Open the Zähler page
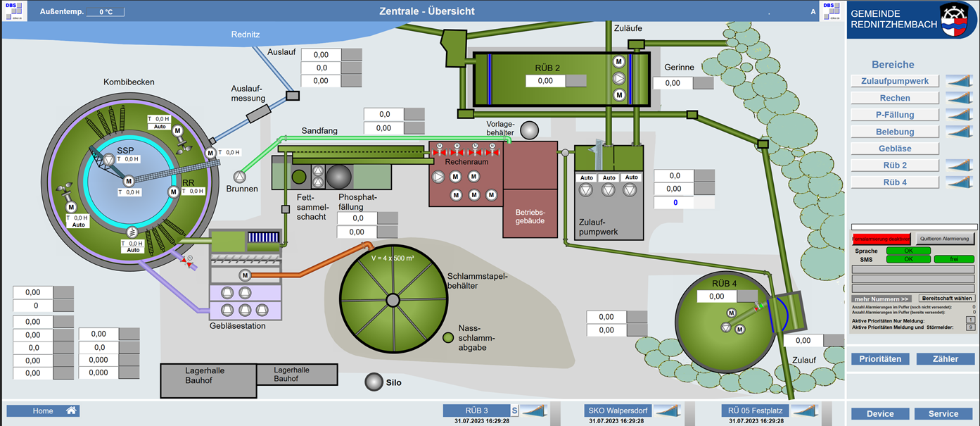The image size is (980, 426). coord(945,359)
